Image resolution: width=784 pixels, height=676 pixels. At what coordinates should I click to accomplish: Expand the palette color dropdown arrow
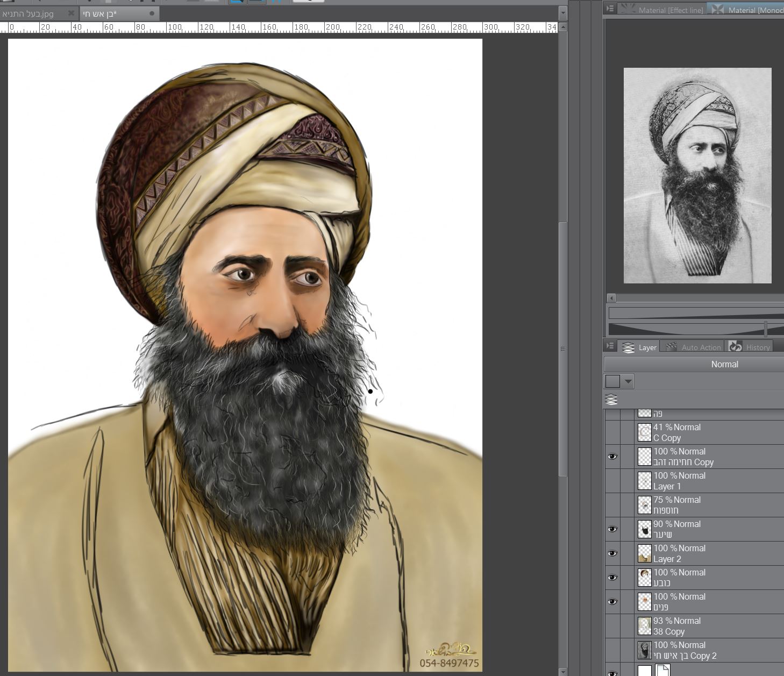pyautogui.click(x=628, y=381)
